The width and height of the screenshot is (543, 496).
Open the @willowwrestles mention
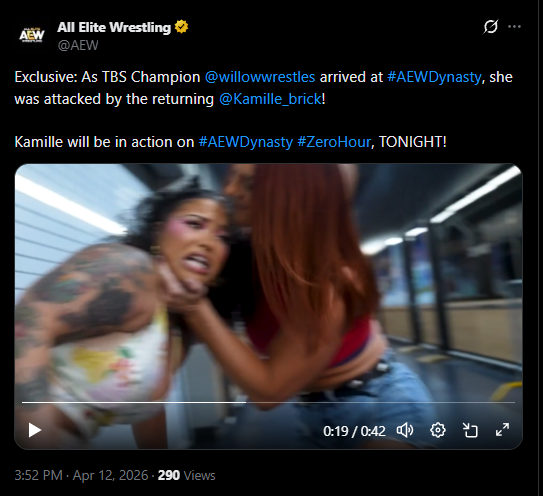tap(260, 77)
